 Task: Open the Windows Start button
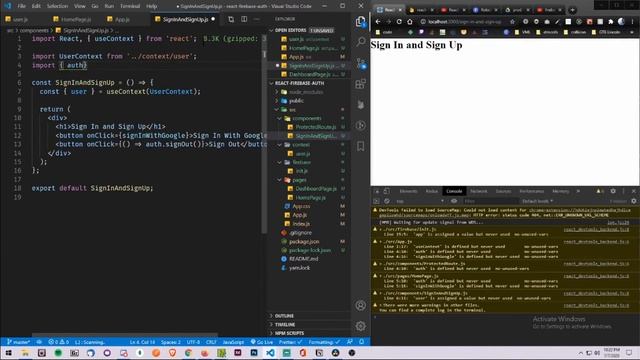click(9, 353)
